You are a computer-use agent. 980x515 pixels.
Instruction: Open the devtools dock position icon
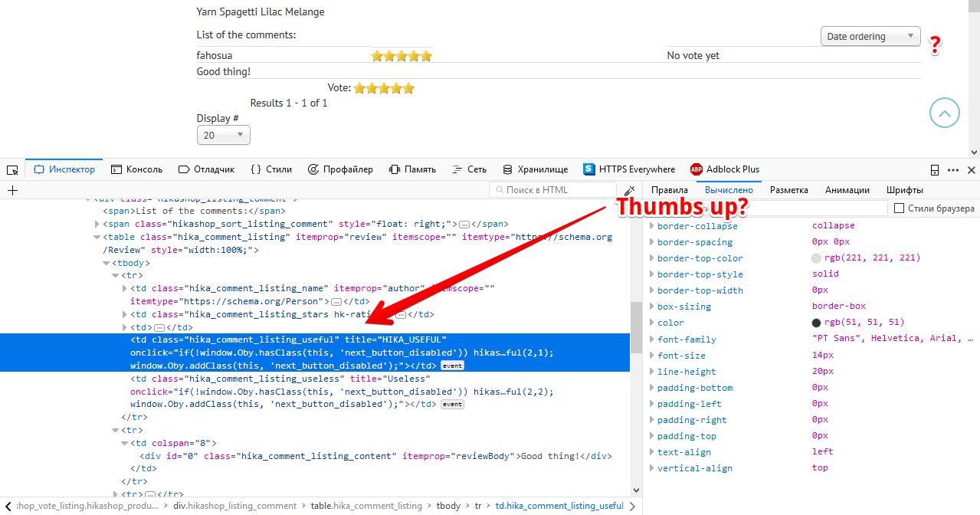[x=935, y=170]
